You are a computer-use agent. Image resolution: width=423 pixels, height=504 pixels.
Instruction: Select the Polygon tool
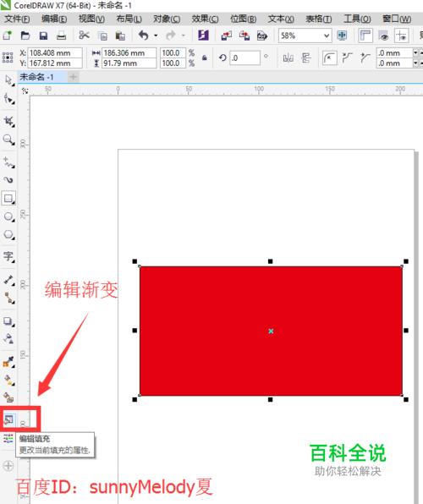(x=8, y=234)
